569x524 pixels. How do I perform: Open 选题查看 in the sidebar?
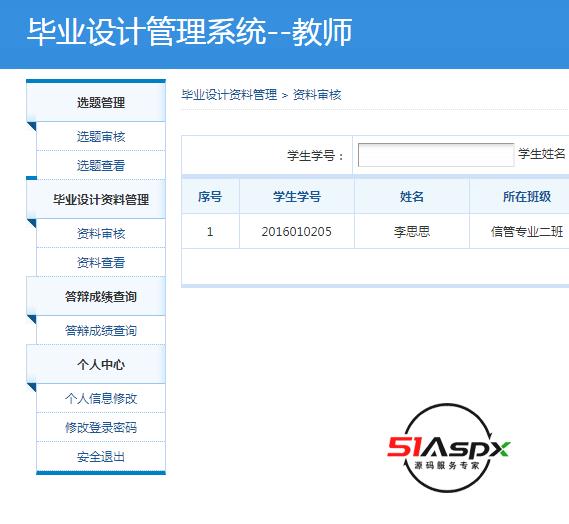(x=101, y=165)
